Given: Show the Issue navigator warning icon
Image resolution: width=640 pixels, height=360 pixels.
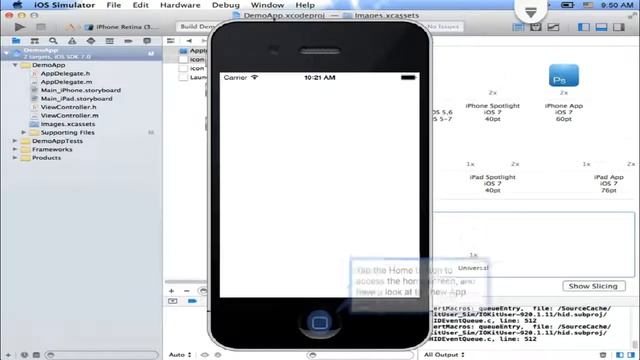Looking at the screenshot, I should point(72,41).
